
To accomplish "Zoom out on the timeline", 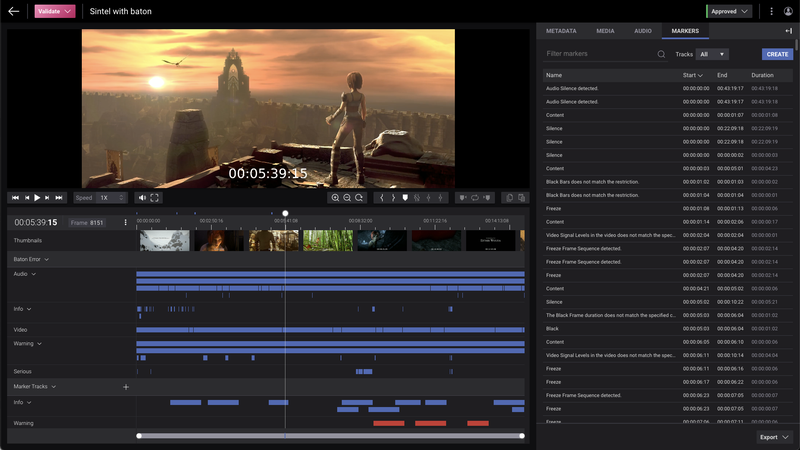I will [347, 198].
